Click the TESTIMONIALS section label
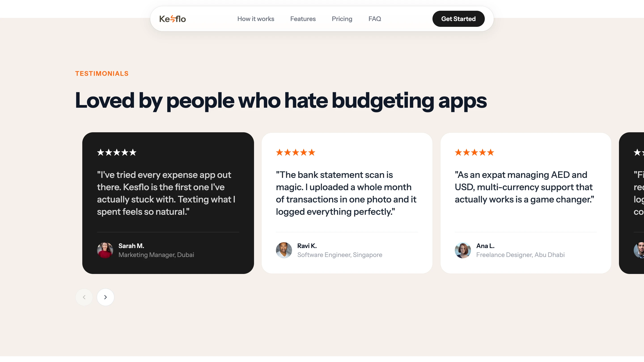 tap(102, 74)
